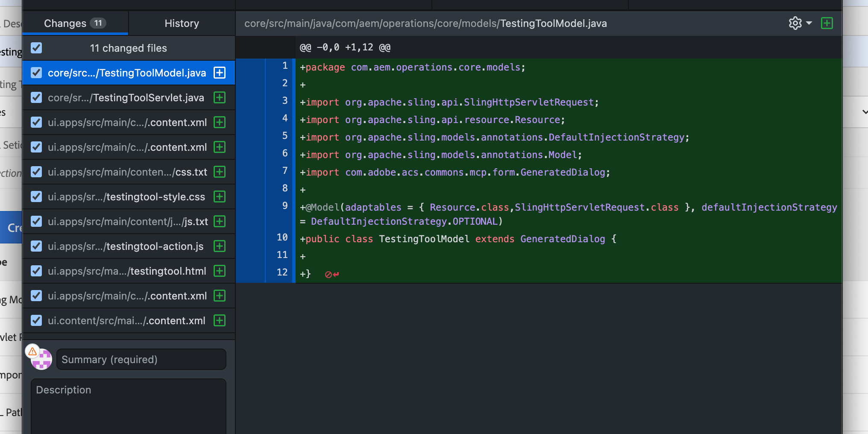Click the plus icon beside css.txt
The image size is (868, 434).
click(219, 172)
